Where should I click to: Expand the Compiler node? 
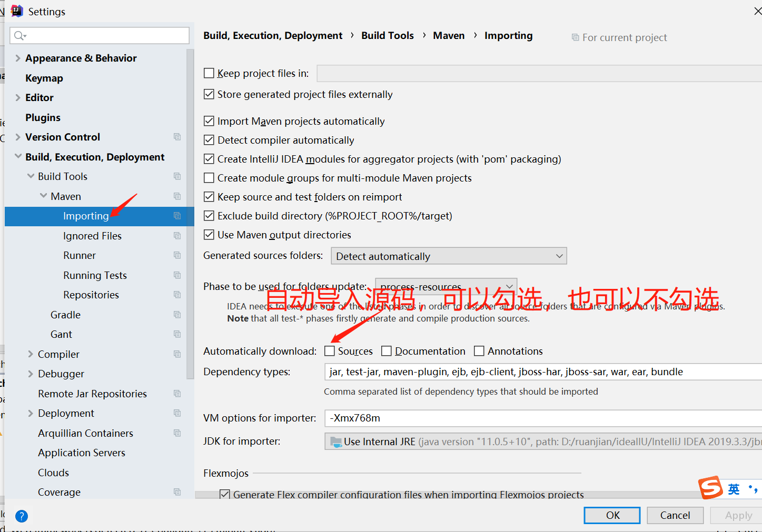[x=31, y=354]
